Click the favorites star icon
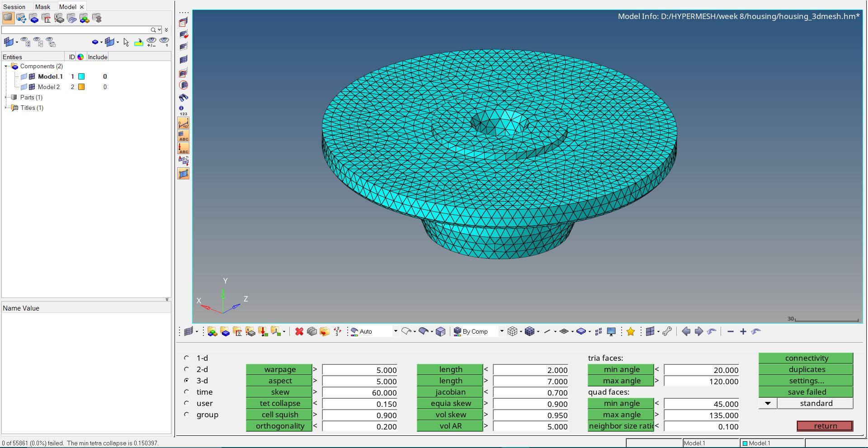 (x=631, y=331)
